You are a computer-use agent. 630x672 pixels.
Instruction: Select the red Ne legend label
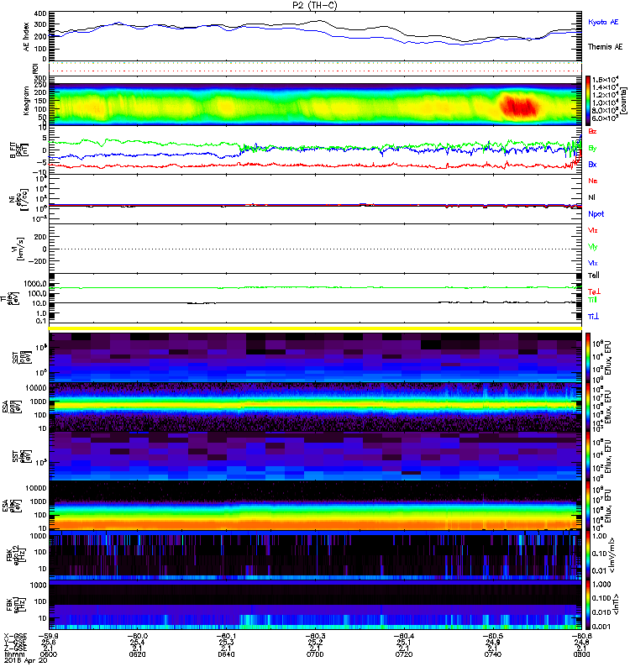coord(593,181)
